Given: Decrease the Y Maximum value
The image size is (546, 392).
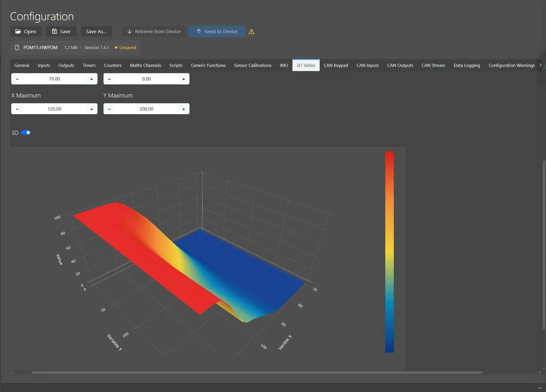Looking at the screenshot, I should coord(109,109).
